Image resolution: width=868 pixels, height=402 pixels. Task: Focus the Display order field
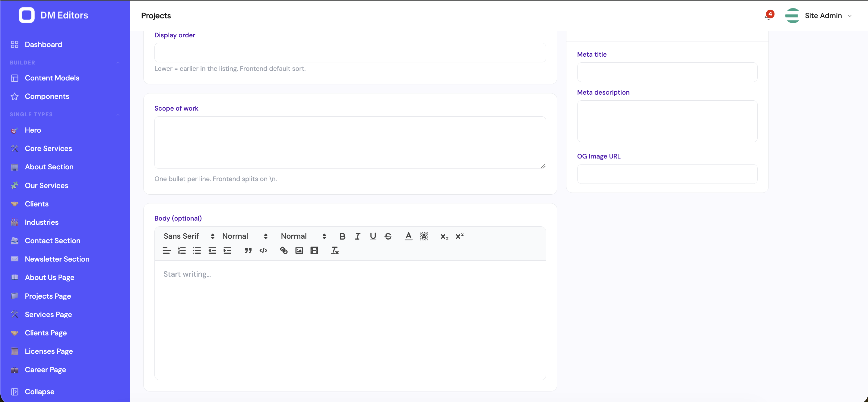click(350, 52)
